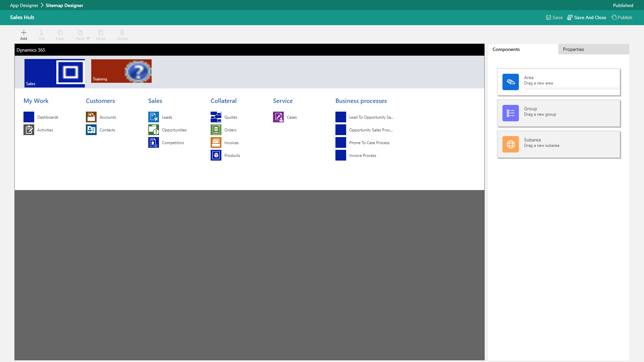
Task: Select the Contacts subarea icon
Action: pyautogui.click(x=91, y=130)
